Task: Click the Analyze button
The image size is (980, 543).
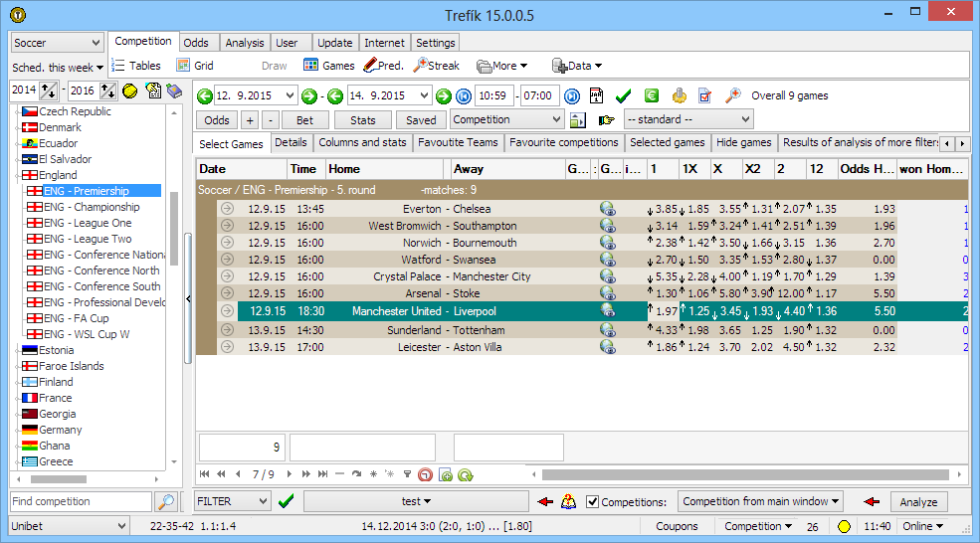Action: (x=918, y=502)
